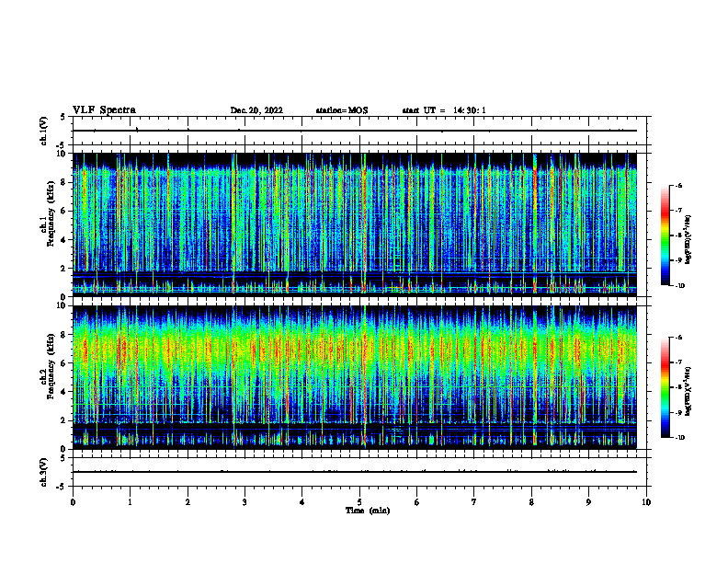
Task: Click "-9" label on ch.2 color bar
Action: [x=678, y=412]
